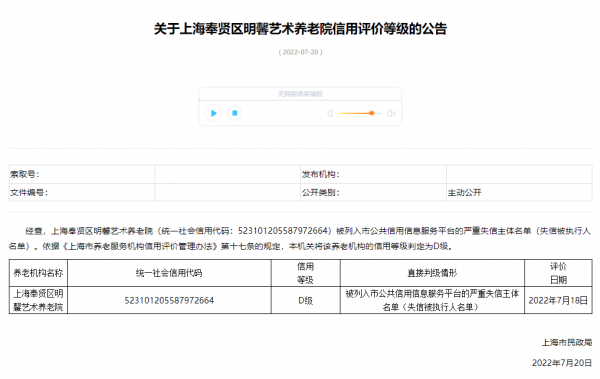This screenshot has height=379, width=600.
Task: Play the accessibility audio broadcast
Action: pyautogui.click(x=214, y=113)
